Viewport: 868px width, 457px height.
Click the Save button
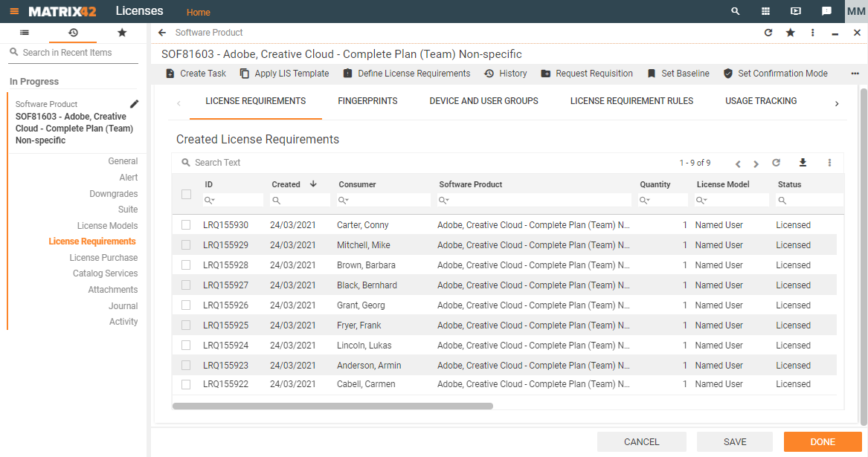[735, 442]
